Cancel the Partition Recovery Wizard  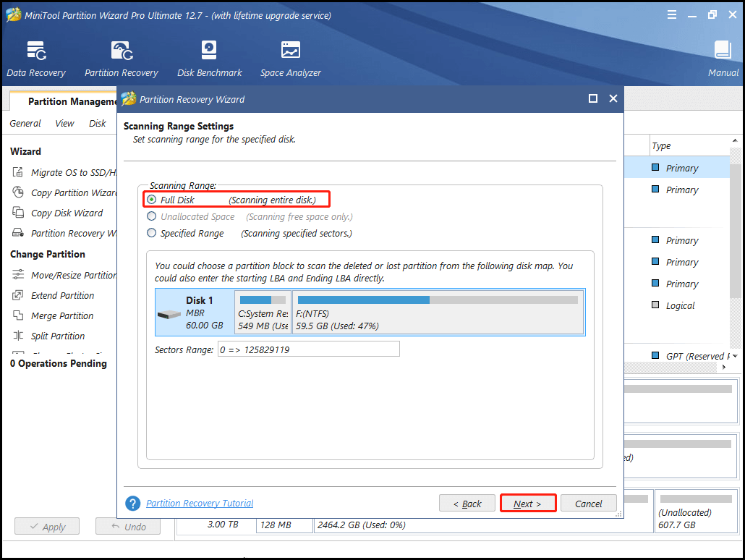(589, 504)
